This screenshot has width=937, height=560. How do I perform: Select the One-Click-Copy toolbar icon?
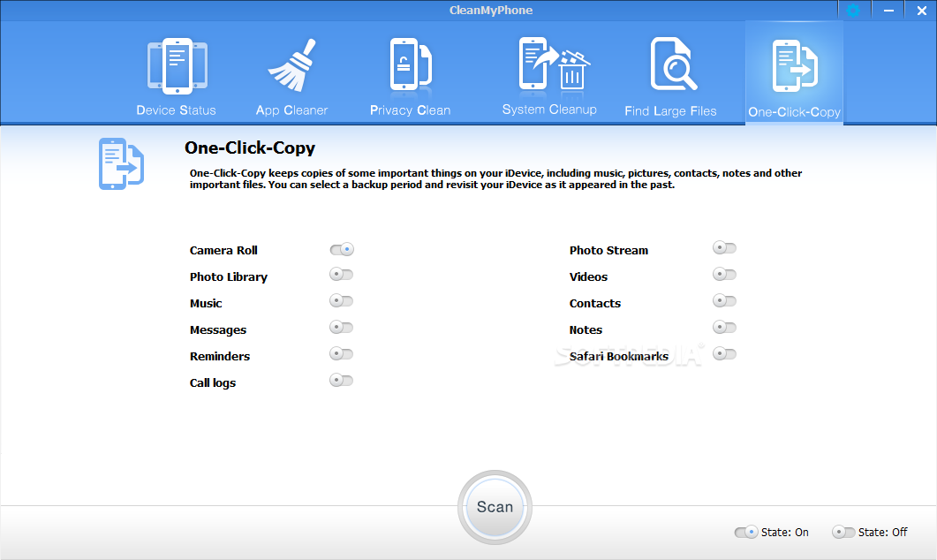point(795,65)
